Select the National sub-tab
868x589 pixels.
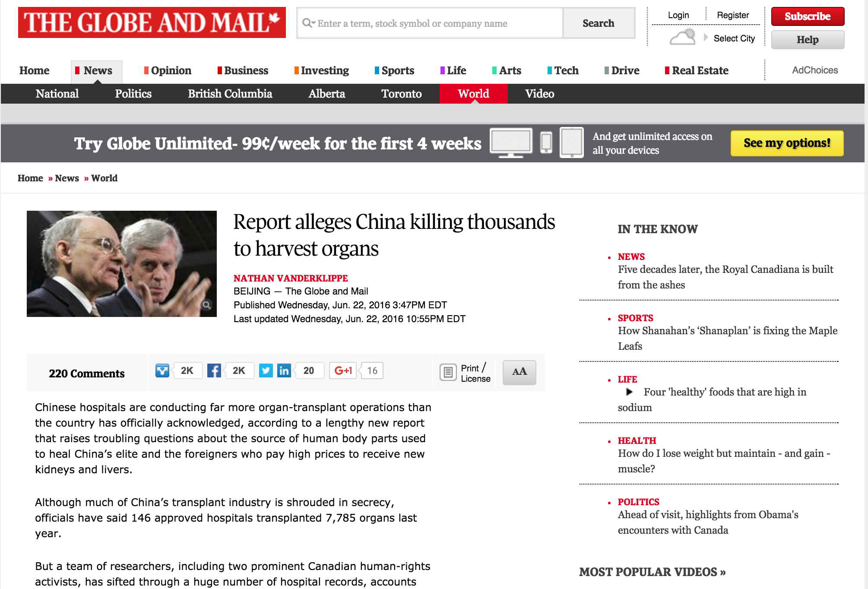click(x=57, y=94)
